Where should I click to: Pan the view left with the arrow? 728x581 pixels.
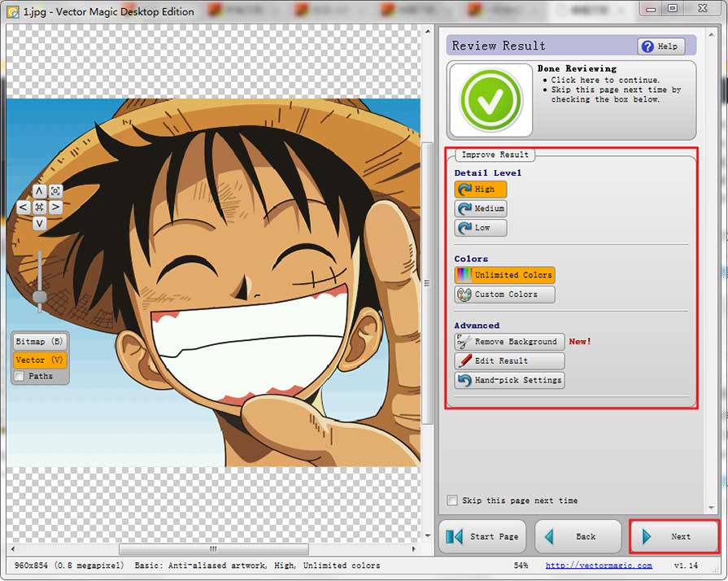23,207
